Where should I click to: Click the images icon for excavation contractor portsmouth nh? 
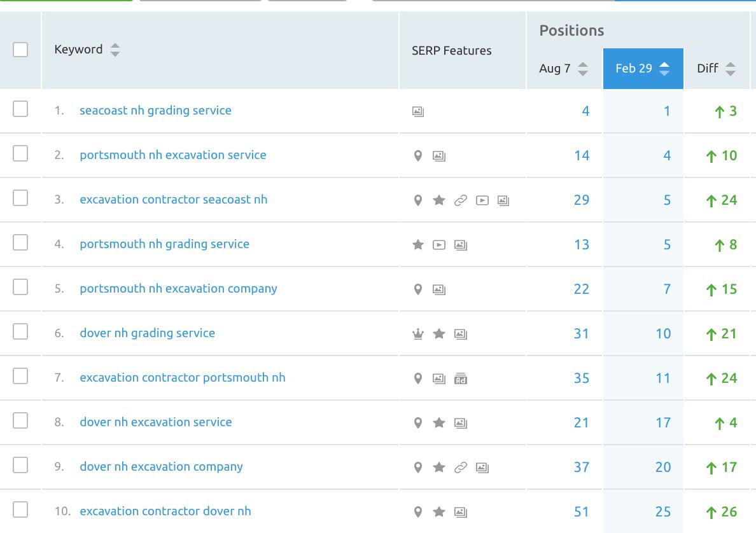click(438, 379)
